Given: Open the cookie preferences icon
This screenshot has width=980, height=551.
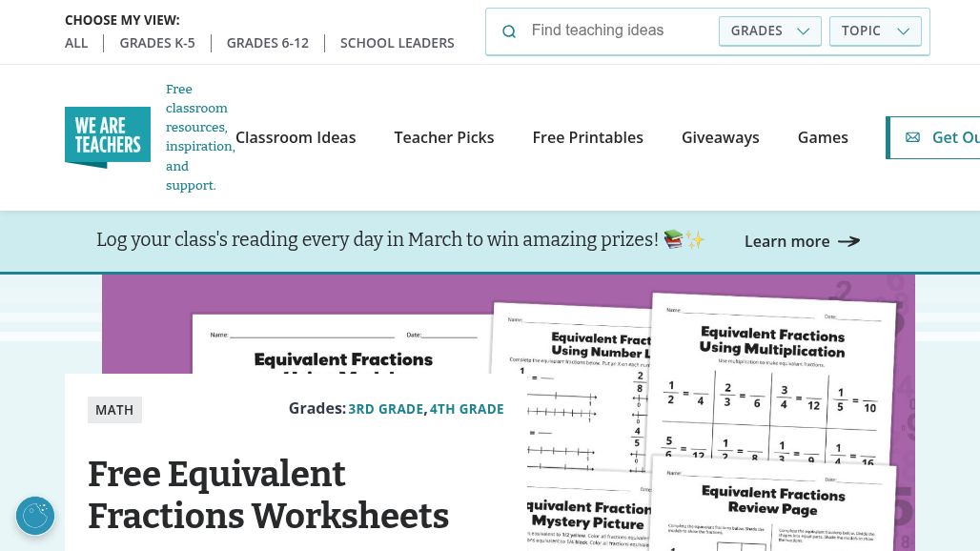Looking at the screenshot, I should click(x=35, y=516).
